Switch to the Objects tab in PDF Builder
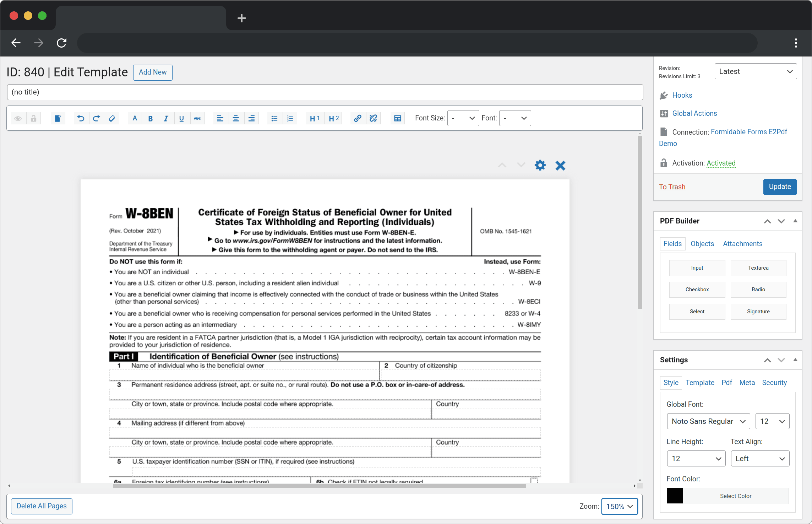The height and width of the screenshot is (524, 812). tap(702, 244)
